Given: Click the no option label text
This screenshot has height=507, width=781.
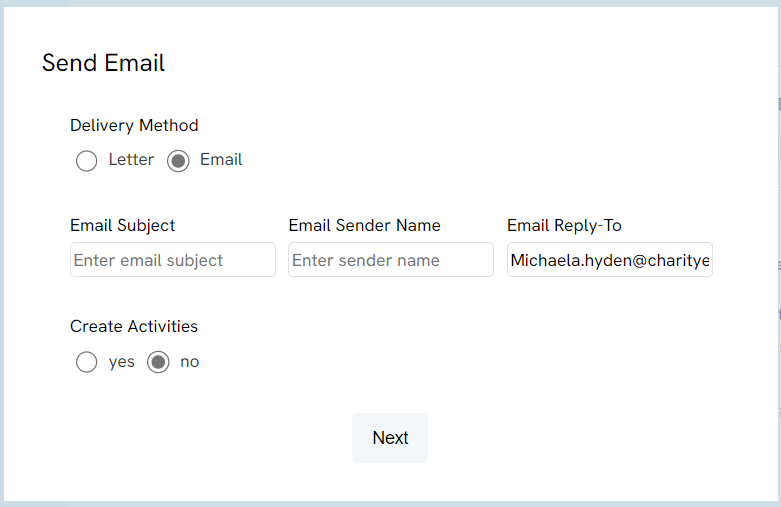Looking at the screenshot, I should tap(190, 362).
